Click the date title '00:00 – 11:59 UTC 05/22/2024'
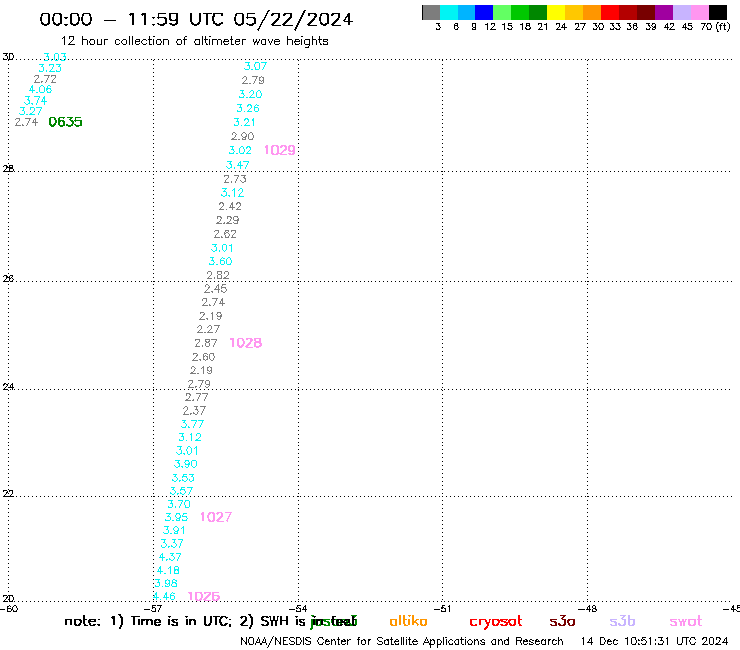The height and width of the screenshot is (650, 740). [x=196, y=19]
